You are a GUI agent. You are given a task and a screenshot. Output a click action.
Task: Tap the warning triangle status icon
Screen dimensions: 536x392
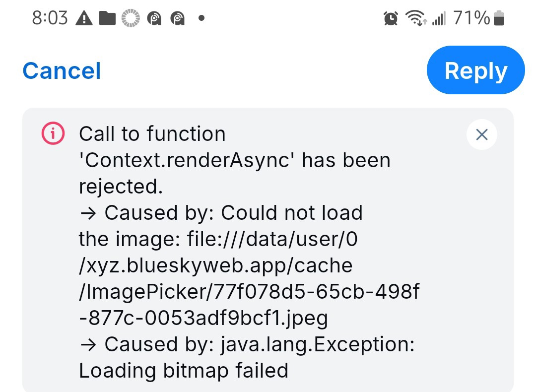pyautogui.click(x=83, y=19)
